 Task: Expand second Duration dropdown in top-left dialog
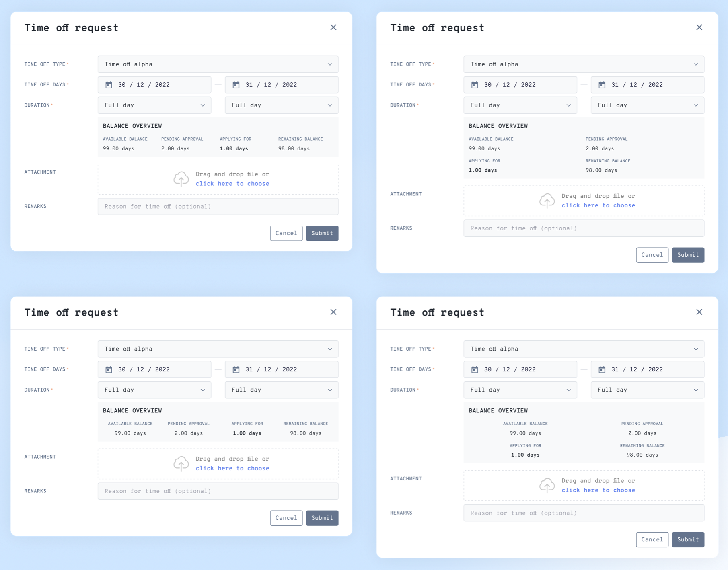282,105
